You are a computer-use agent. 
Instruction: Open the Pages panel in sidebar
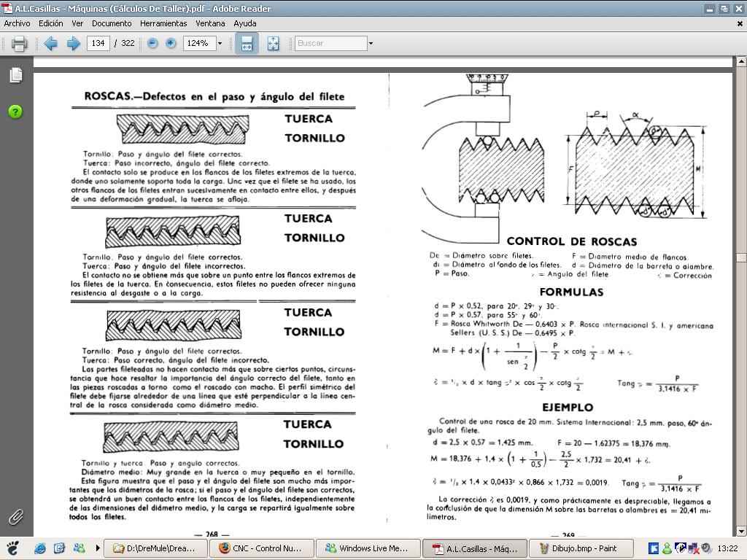pos(16,75)
